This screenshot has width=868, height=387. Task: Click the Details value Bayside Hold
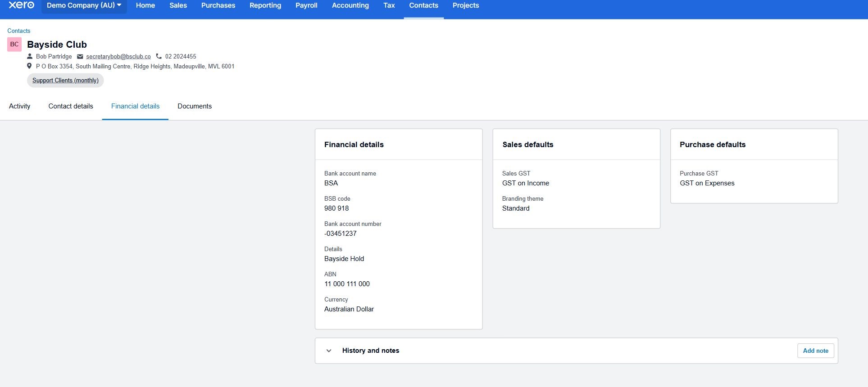point(344,259)
